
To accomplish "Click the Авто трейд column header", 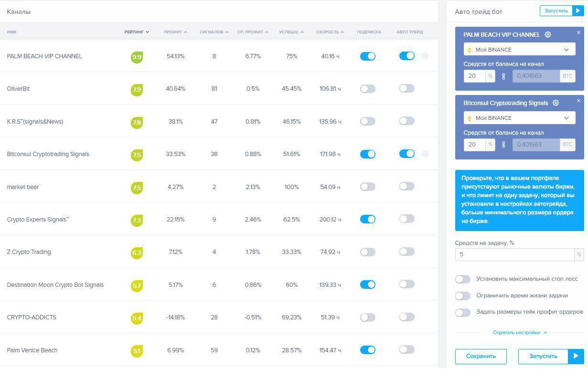I will [409, 32].
